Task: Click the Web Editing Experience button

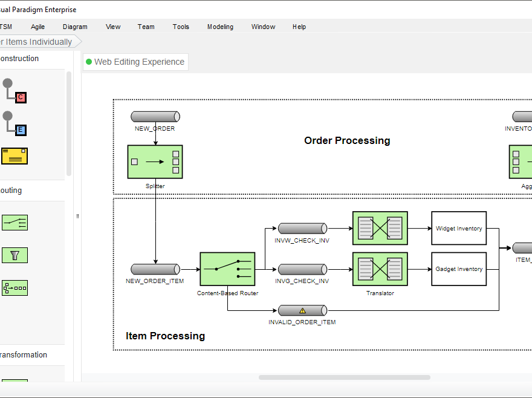Action: [x=135, y=62]
